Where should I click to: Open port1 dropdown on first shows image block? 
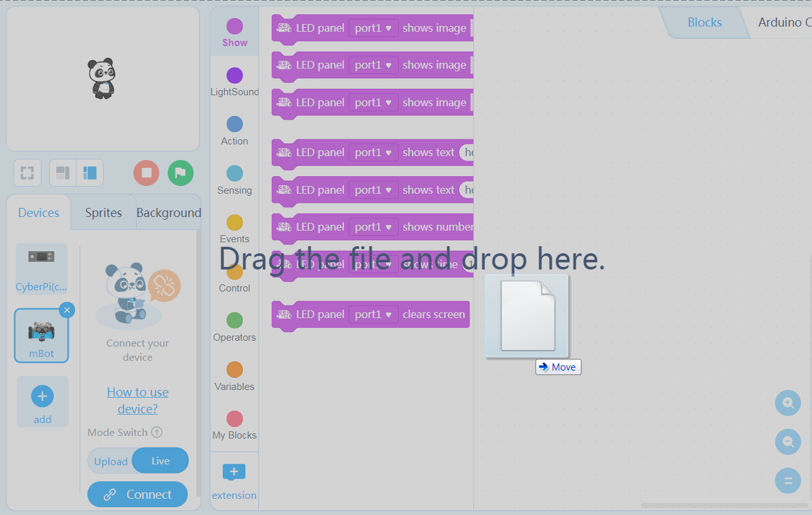tap(373, 28)
